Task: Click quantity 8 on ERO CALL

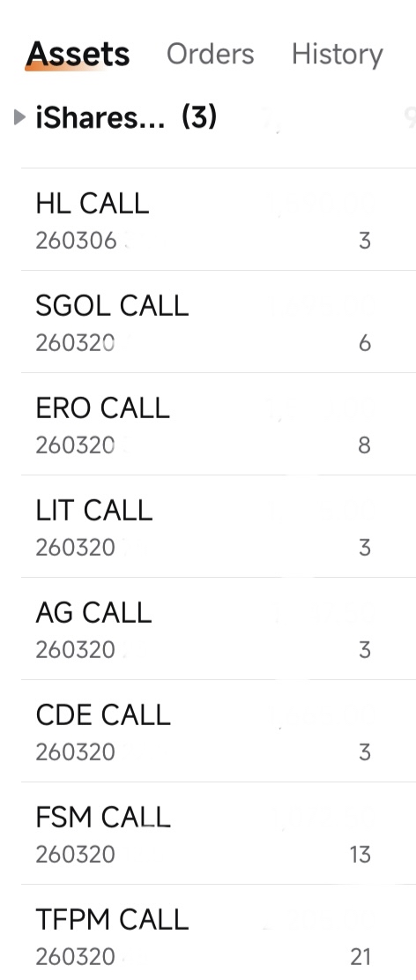Action: click(x=365, y=445)
